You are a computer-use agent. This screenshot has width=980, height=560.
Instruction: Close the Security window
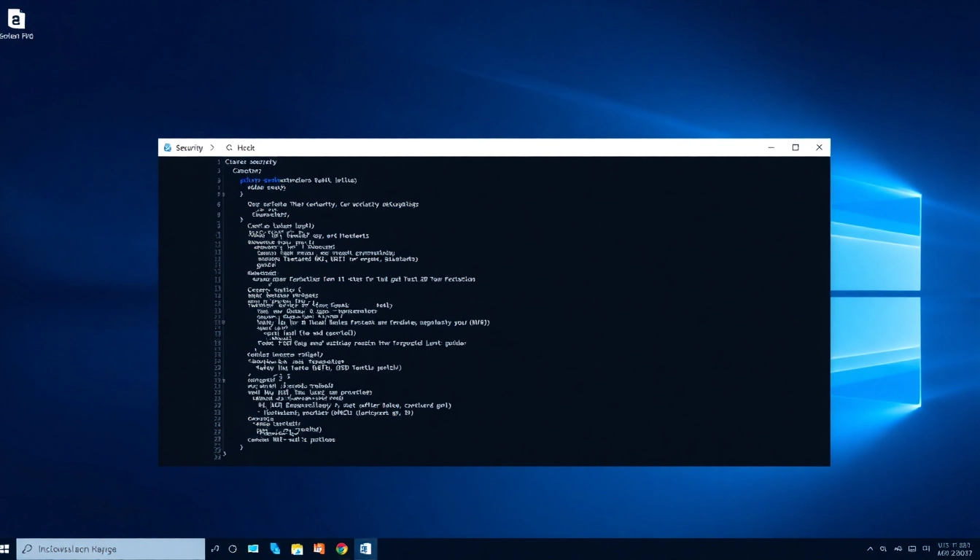819,147
